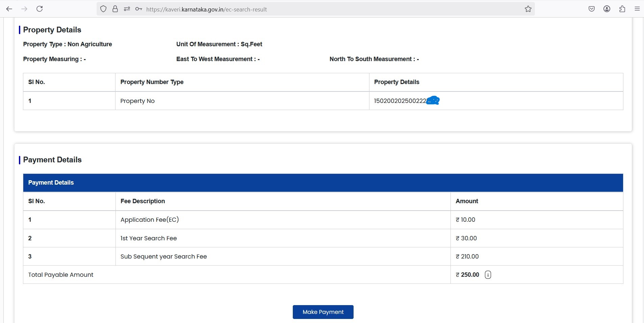Viewport: 644px width, 323px height.
Task: Click the Property Details section heading
Action: click(52, 30)
